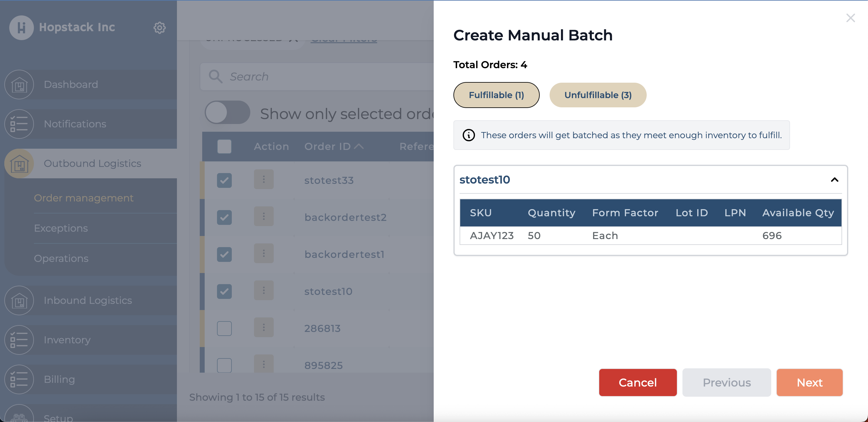Click the Notifications list icon
The height and width of the screenshot is (422, 868).
(19, 124)
